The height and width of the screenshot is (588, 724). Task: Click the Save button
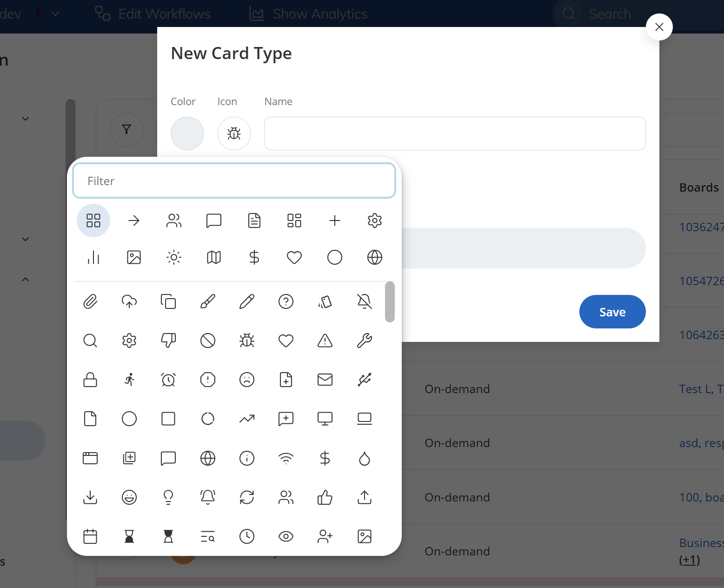pyautogui.click(x=612, y=312)
